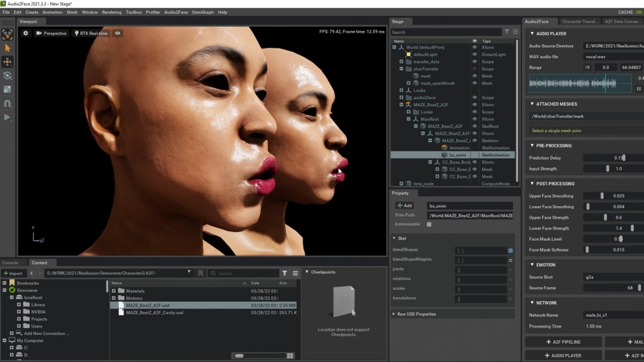Screen dimensions: 644x362
Task: Click the blendShapes blue indicator square
Action: coord(511,250)
